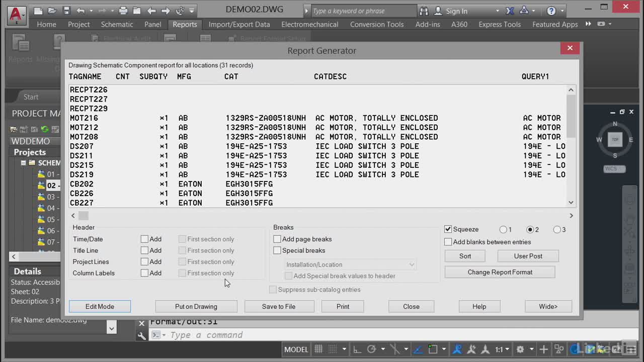Toggle Object Snap square icon in status bar

pyautogui.click(x=433, y=349)
